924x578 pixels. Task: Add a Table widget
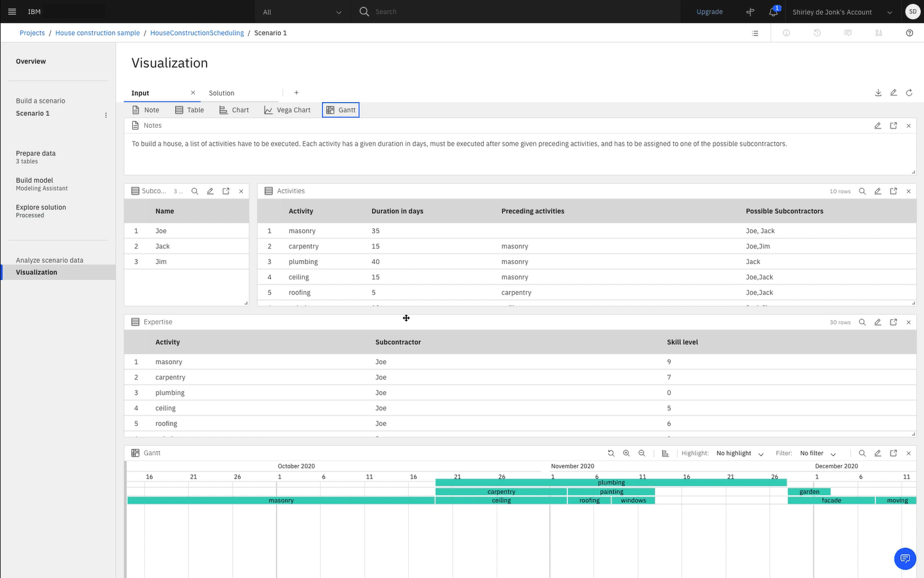pos(189,110)
